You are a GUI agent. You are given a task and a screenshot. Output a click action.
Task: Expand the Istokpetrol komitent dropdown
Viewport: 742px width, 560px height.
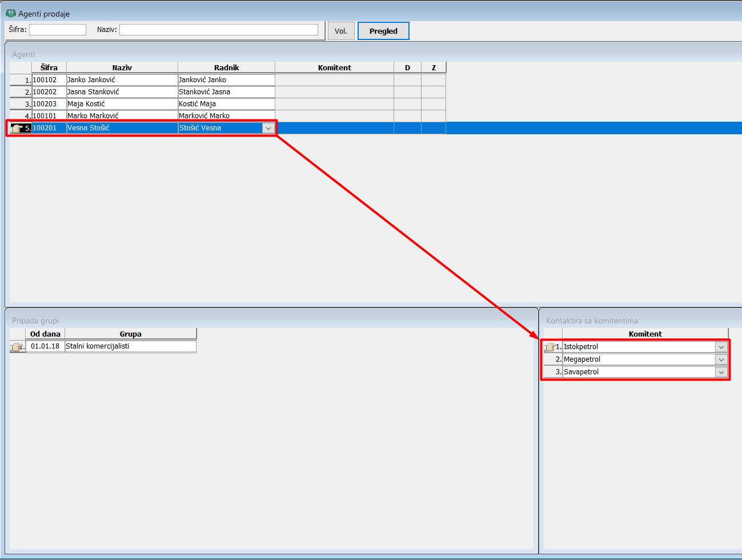pos(721,347)
